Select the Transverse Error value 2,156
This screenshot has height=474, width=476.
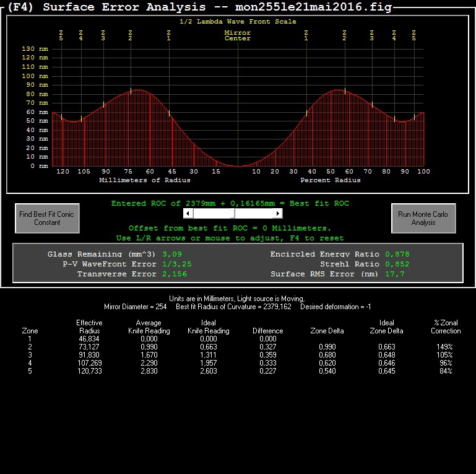click(175, 274)
